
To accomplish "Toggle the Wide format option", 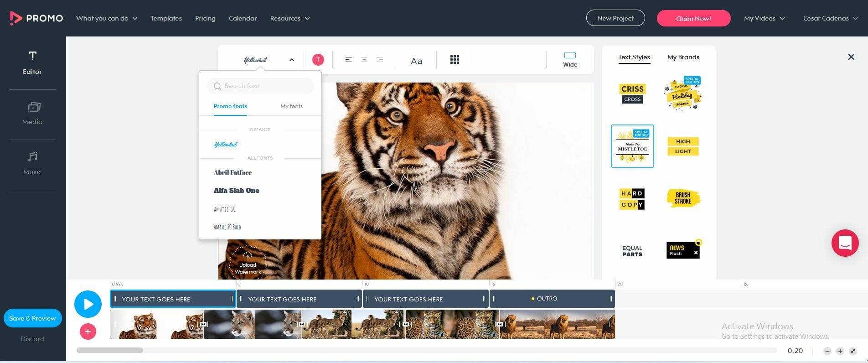I will coord(570,60).
